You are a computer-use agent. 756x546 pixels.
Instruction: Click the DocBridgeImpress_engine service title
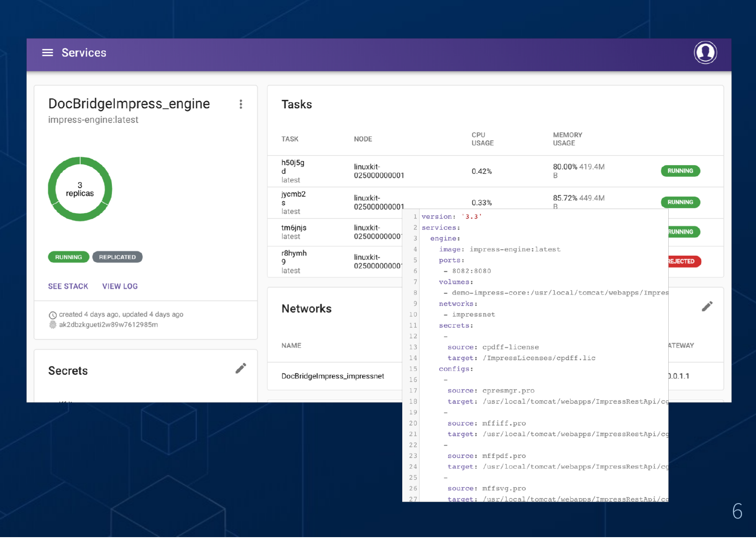tap(129, 104)
